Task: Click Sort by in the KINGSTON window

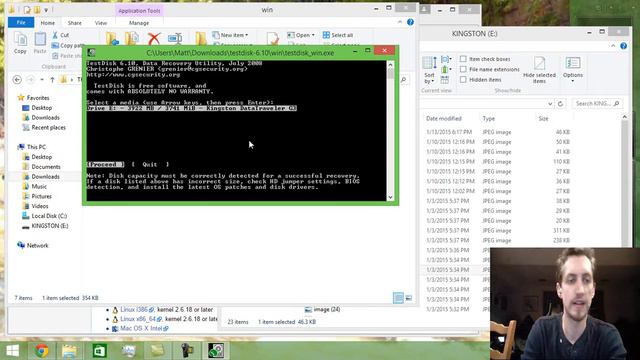Action: point(429,70)
